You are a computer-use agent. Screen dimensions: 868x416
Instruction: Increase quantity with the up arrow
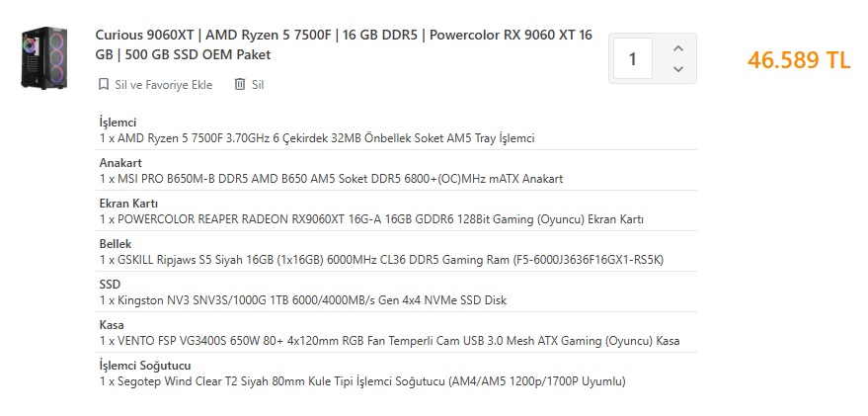[x=678, y=48]
